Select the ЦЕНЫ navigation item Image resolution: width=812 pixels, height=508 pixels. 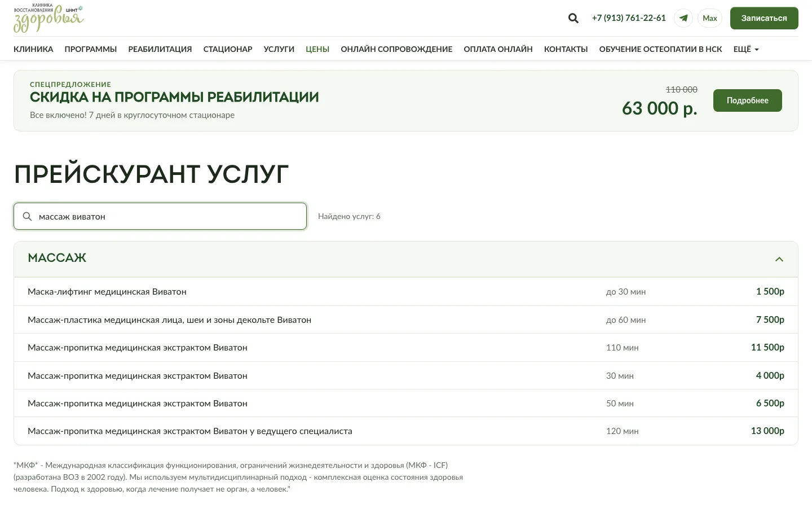pos(317,49)
